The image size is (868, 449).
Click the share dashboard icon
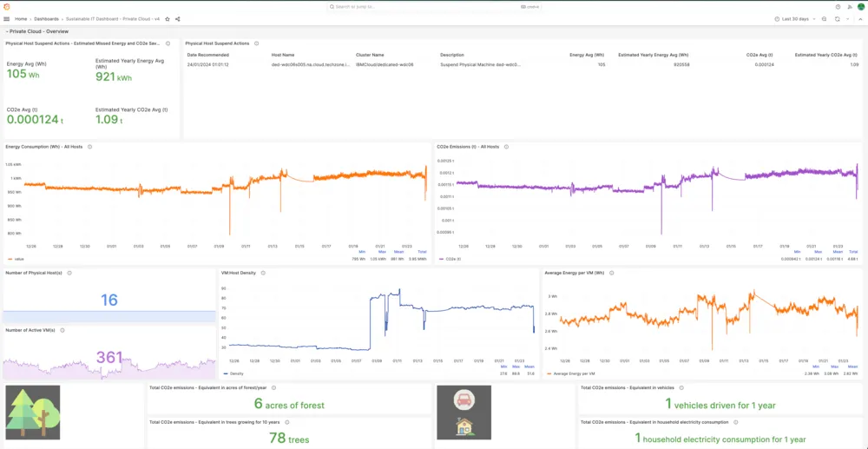(x=178, y=18)
